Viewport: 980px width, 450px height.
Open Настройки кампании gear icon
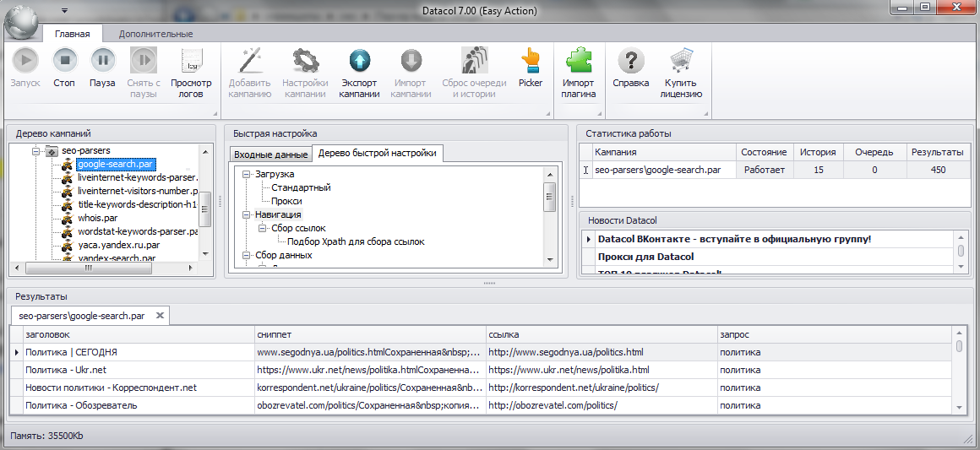point(305,61)
